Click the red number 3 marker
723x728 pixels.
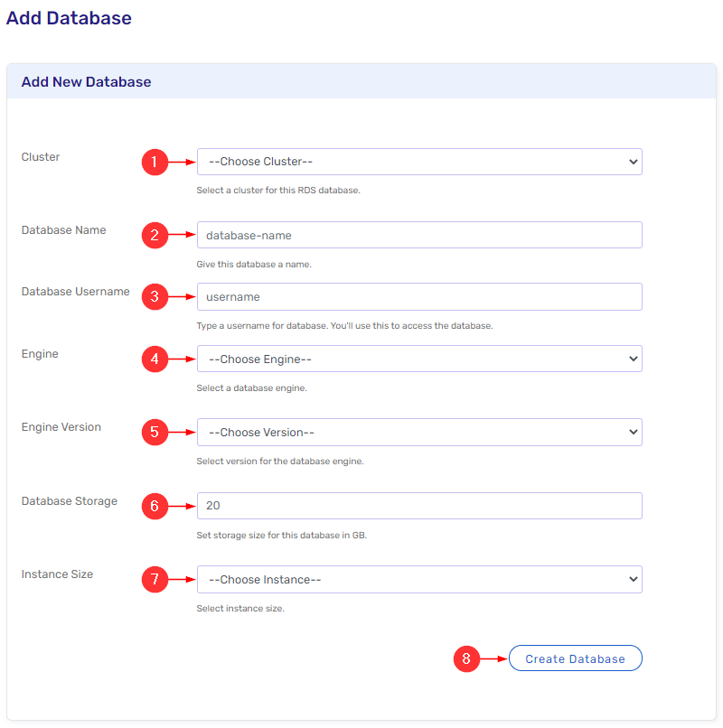[x=155, y=297]
